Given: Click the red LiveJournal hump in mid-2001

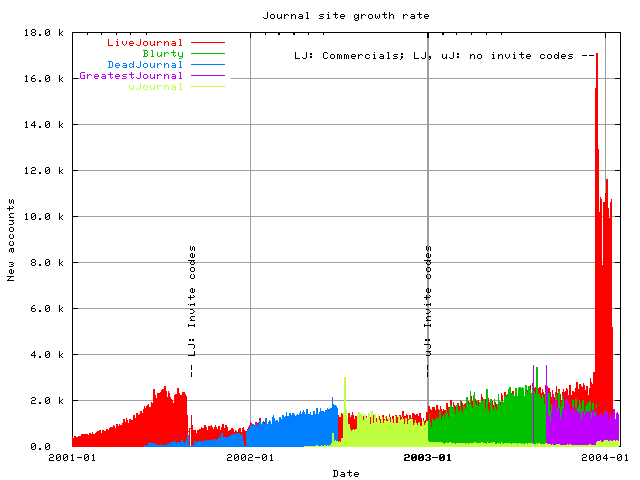Looking at the screenshot, I should pos(163,416).
